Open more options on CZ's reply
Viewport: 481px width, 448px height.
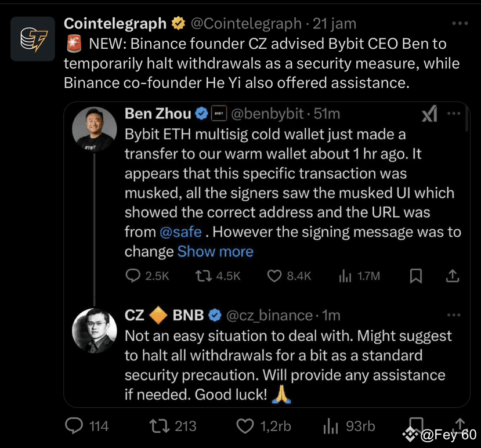click(454, 315)
